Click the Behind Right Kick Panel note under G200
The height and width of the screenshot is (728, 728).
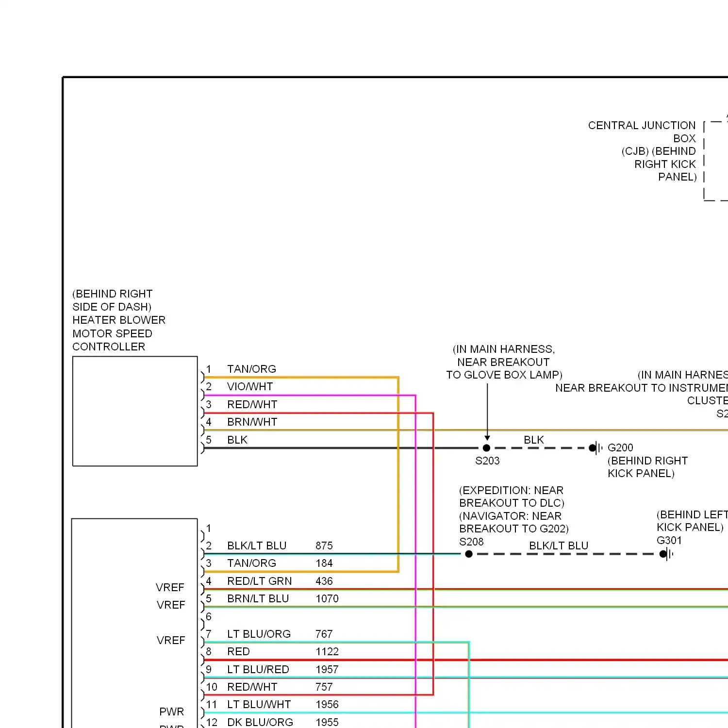(x=647, y=467)
